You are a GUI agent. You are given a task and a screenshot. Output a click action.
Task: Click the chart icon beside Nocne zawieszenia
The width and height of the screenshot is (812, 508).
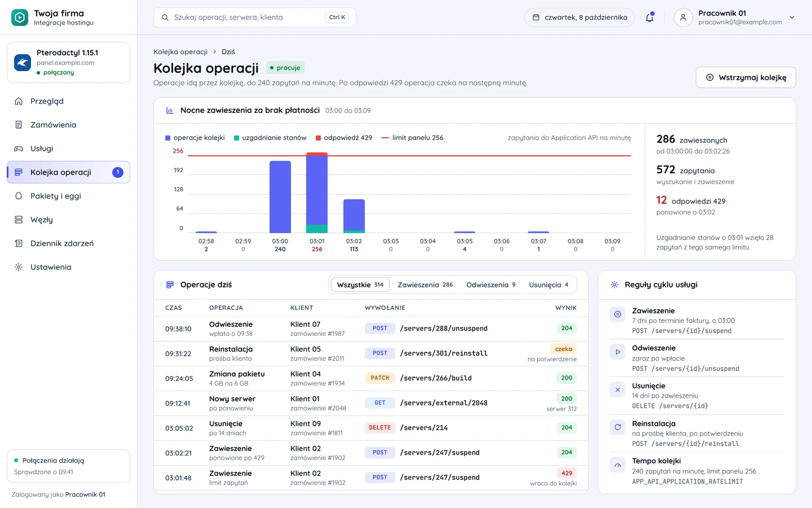170,110
